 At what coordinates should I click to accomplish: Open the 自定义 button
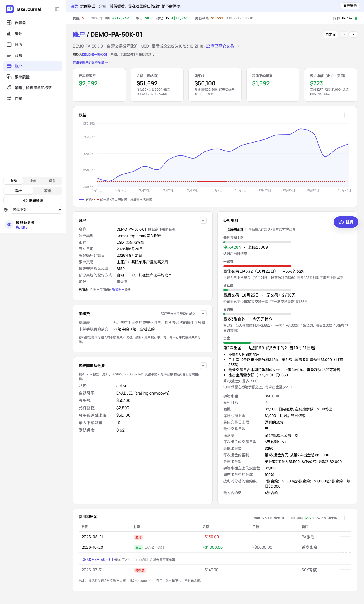[331, 34]
